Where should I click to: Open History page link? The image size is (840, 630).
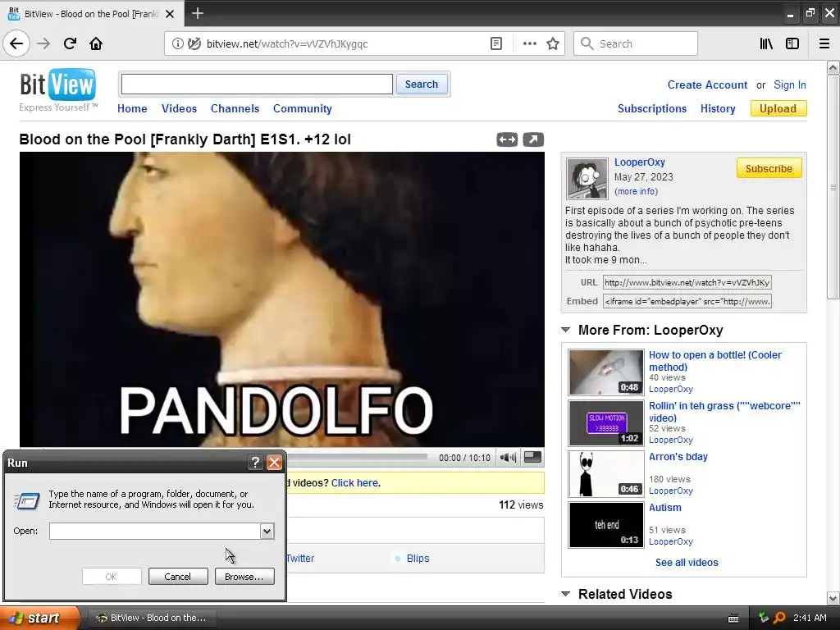coord(717,109)
